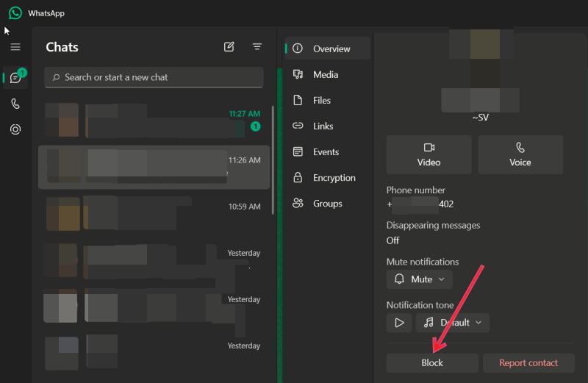Switch to the Encryption tab
The width and height of the screenshot is (588, 383).
coord(328,177)
